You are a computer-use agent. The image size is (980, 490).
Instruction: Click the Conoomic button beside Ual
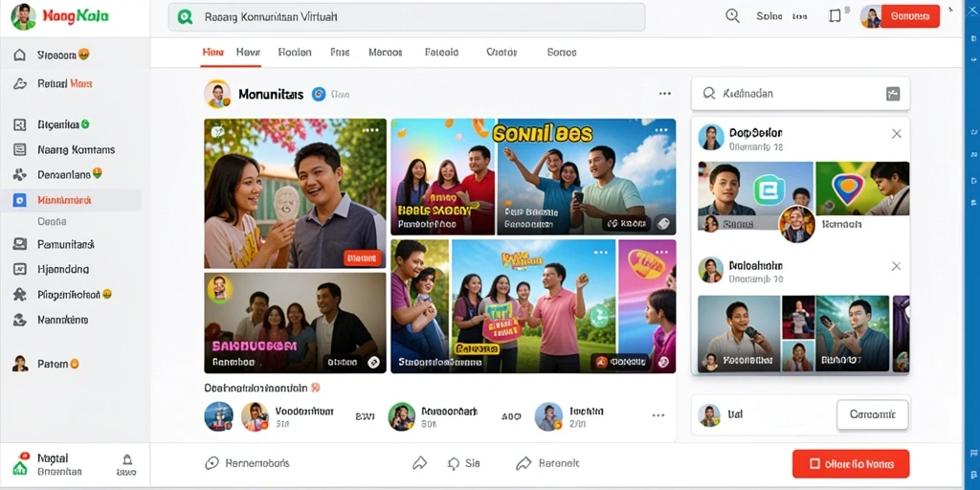(x=873, y=414)
